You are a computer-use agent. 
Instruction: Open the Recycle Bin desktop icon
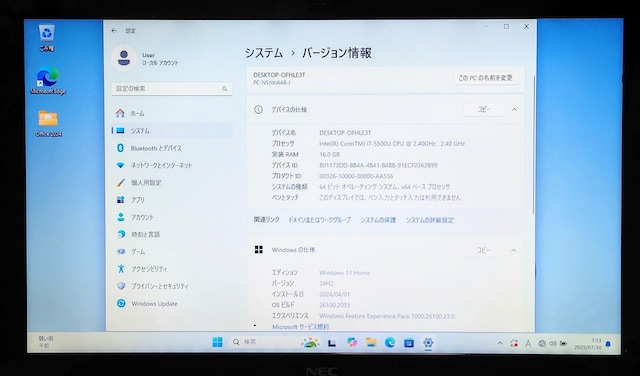47,38
